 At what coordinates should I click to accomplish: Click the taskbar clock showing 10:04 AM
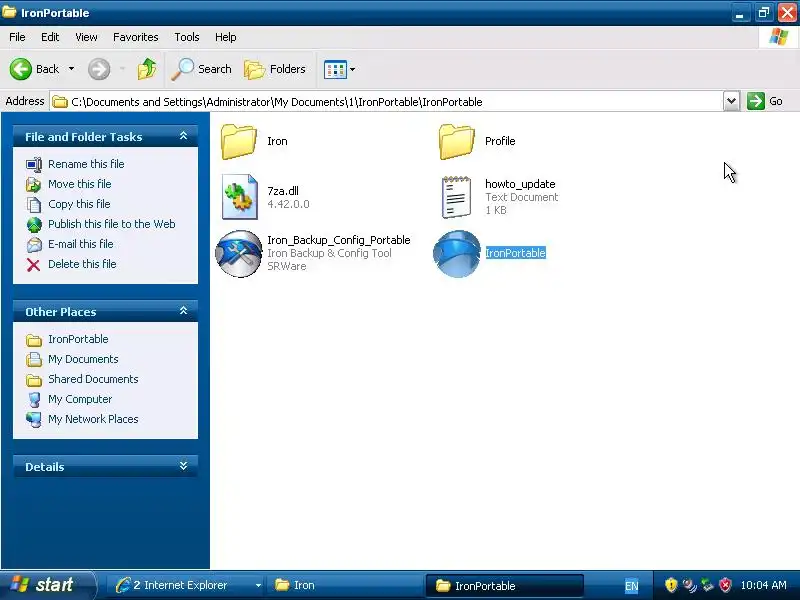click(763, 585)
